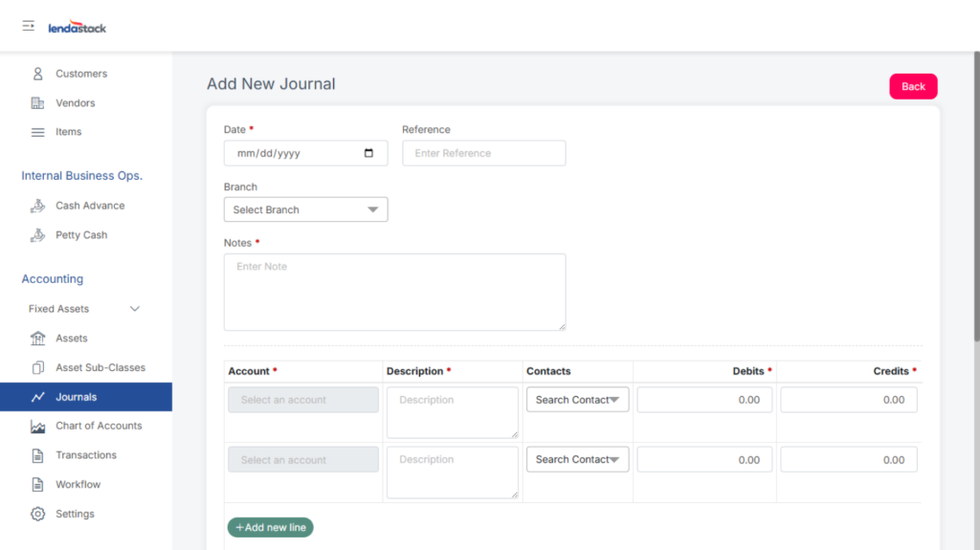This screenshot has width=980, height=550.
Task: Open the date picker calendar icon
Action: (x=369, y=153)
